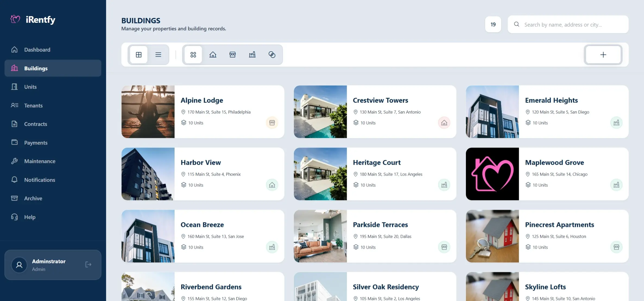This screenshot has width=644, height=301.
Task: Click the Buildings icon in sidebar
Action: (14, 68)
